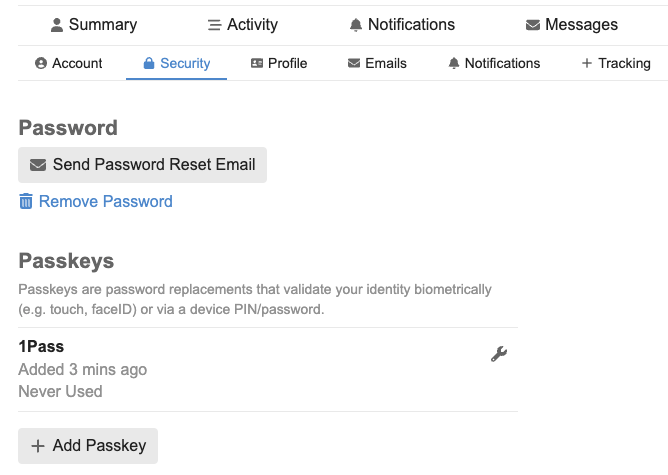This screenshot has height=475, width=668.
Task: Open Notifications tab in the preferences row
Action: 494,63
